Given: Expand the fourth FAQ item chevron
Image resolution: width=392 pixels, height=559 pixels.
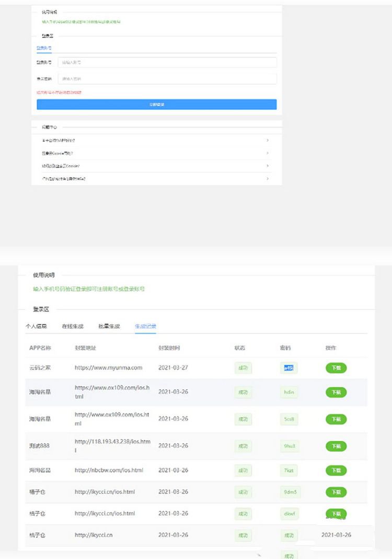Looking at the screenshot, I should [268, 179].
